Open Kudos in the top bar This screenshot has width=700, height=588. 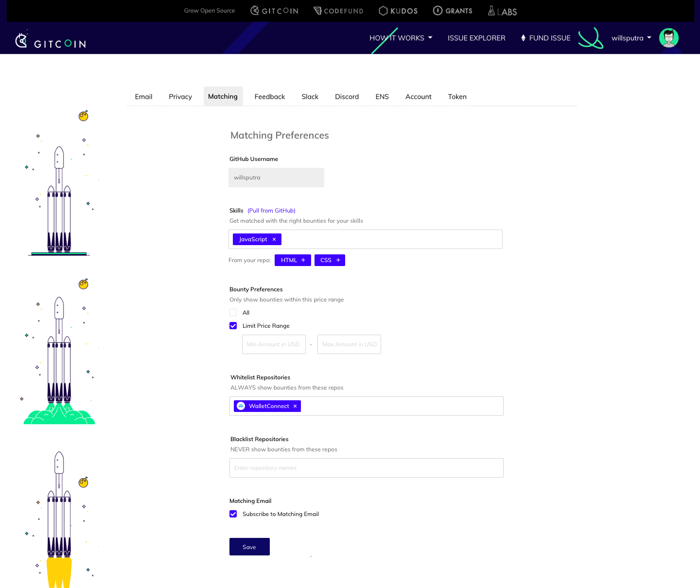(398, 11)
